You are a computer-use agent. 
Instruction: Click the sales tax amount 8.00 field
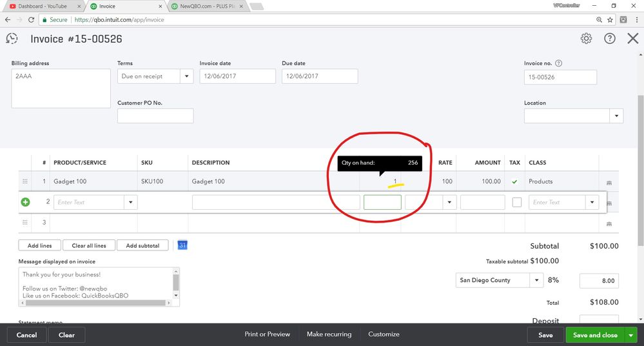(599, 281)
